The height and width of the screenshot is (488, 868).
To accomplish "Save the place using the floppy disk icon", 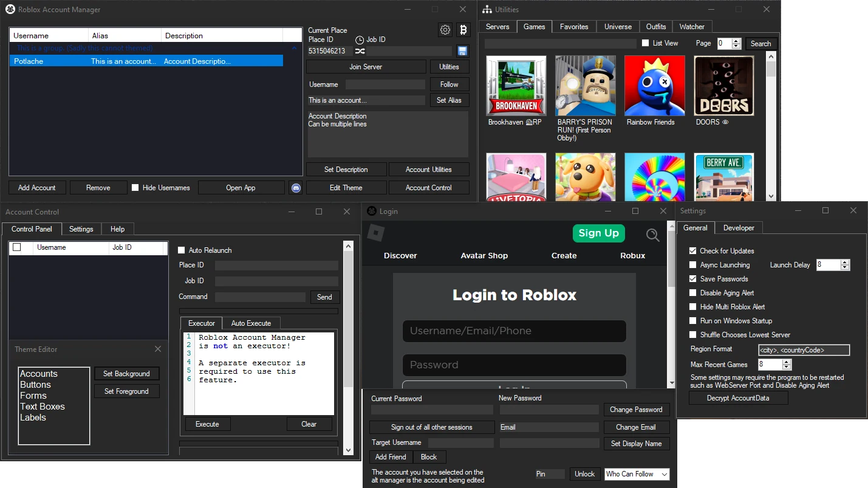I will click(x=462, y=51).
